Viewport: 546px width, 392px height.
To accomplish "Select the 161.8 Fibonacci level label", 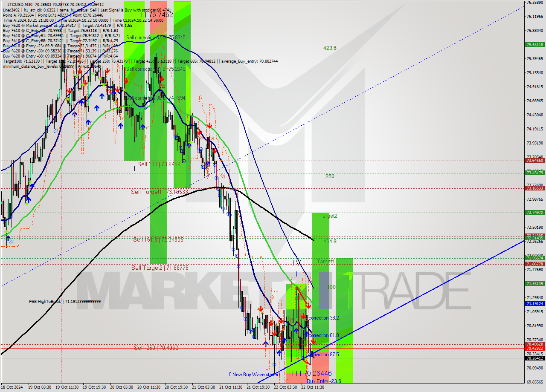I will point(330,241).
